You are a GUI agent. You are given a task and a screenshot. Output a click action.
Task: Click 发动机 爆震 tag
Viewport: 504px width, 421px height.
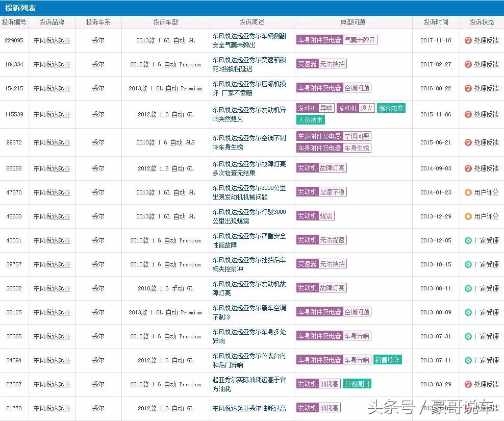(315, 216)
